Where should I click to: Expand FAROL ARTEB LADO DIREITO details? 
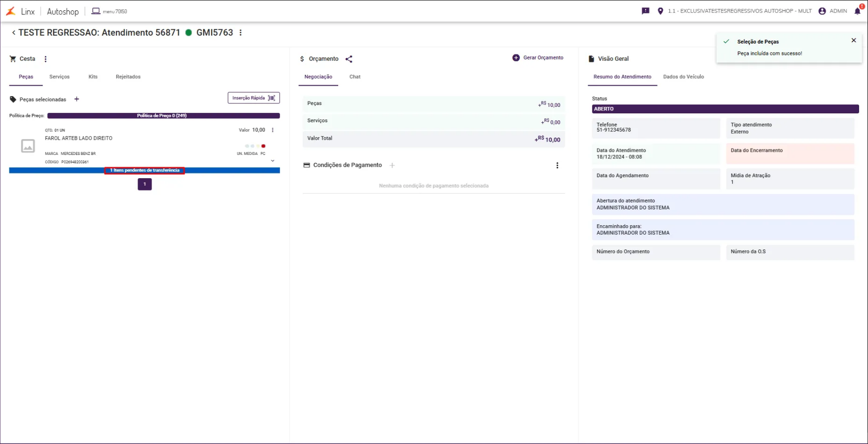(272, 161)
